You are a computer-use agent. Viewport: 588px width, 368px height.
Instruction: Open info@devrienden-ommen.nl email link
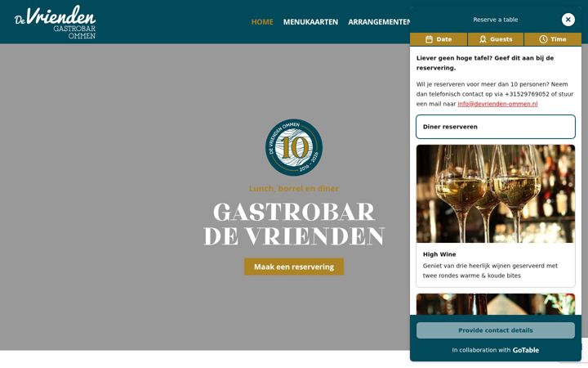[x=497, y=104]
